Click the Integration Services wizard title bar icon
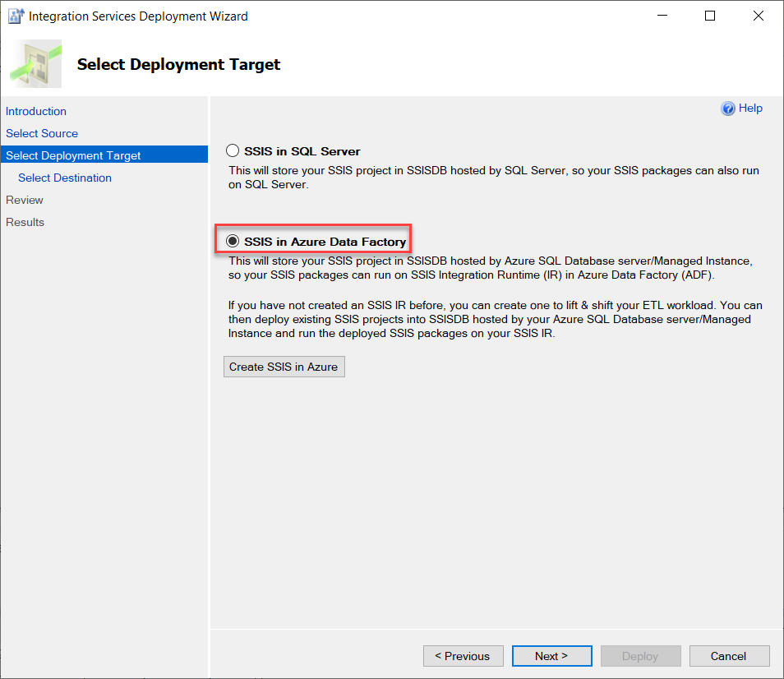The width and height of the screenshot is (784, 679). 16,16
